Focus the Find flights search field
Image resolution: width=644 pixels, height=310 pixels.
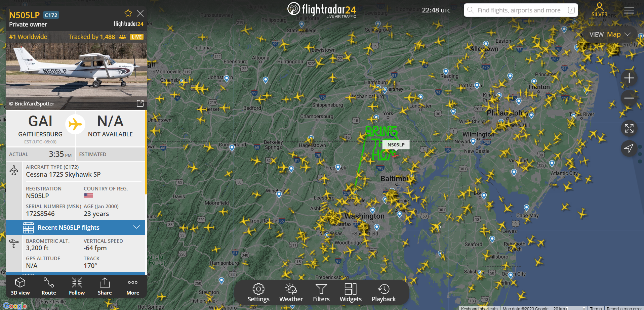[521, 10]
